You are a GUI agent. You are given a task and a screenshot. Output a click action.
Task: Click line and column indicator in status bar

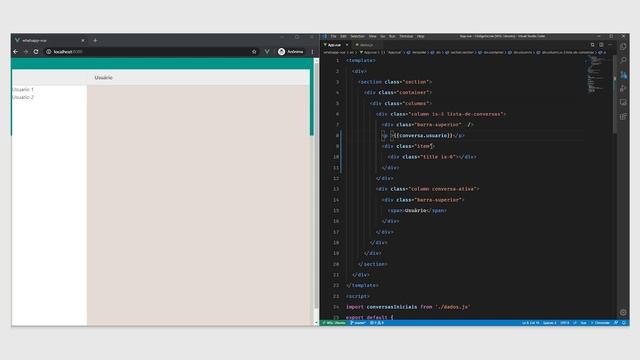point(530,323)
